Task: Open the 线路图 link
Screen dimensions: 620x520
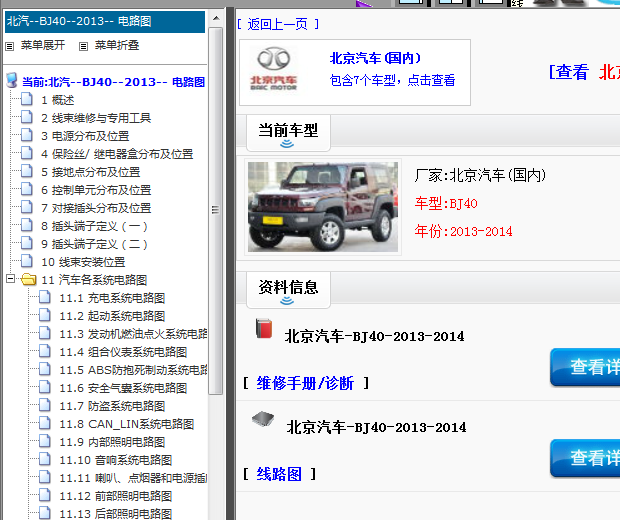Action: pos(279,474)
